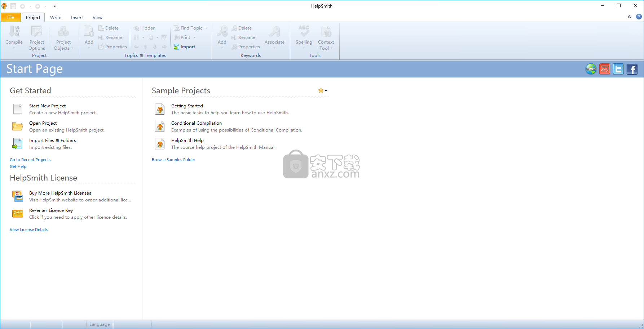Open the favorites star dropdown in Sample Projects
This screenshot has width=644, height=329.
[323, 90]
